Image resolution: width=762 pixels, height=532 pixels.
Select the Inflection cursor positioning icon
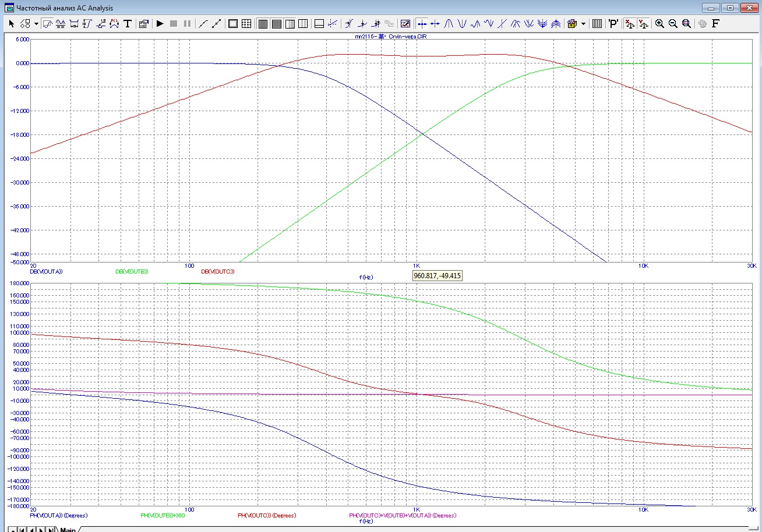(x=502, y=24)
